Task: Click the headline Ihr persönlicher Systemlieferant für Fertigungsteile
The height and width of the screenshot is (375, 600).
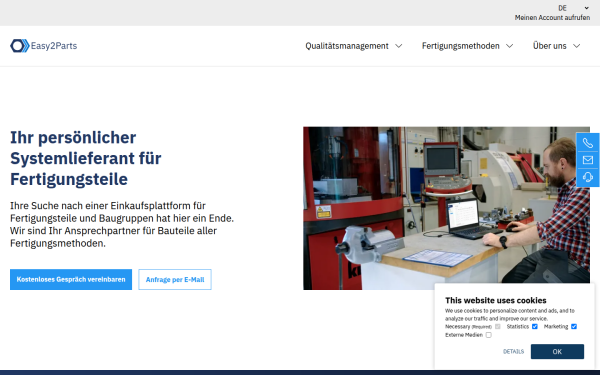Action: (x=86, y=158)
